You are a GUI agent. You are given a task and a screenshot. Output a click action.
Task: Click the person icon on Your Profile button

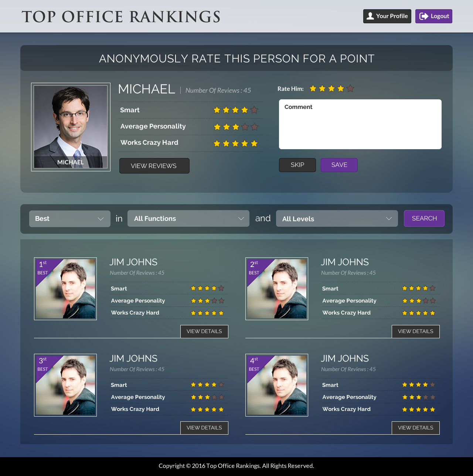coord(370,16)
